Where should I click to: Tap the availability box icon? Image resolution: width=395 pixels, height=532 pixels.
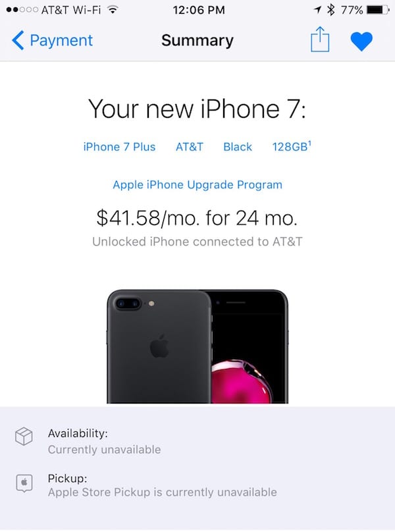coord(24,436)
